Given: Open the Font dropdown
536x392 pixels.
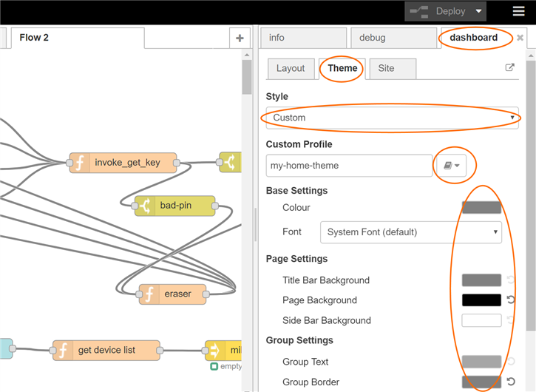Looking at the screenshot, I should 411,232.
